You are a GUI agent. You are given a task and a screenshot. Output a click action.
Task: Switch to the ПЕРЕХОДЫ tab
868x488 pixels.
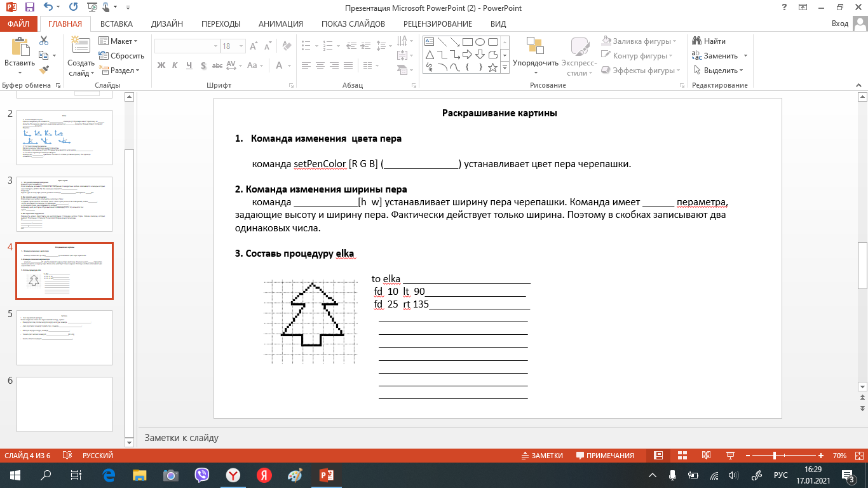220,24
